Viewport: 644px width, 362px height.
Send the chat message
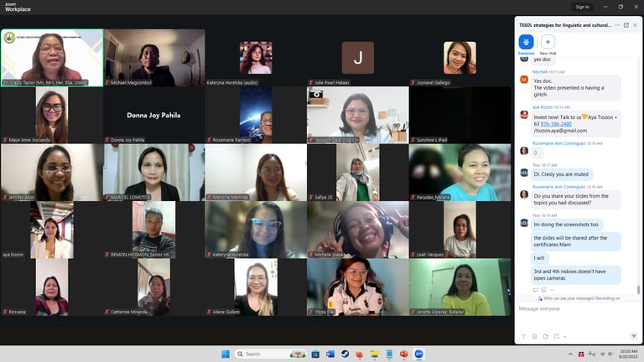pos(634,336)
